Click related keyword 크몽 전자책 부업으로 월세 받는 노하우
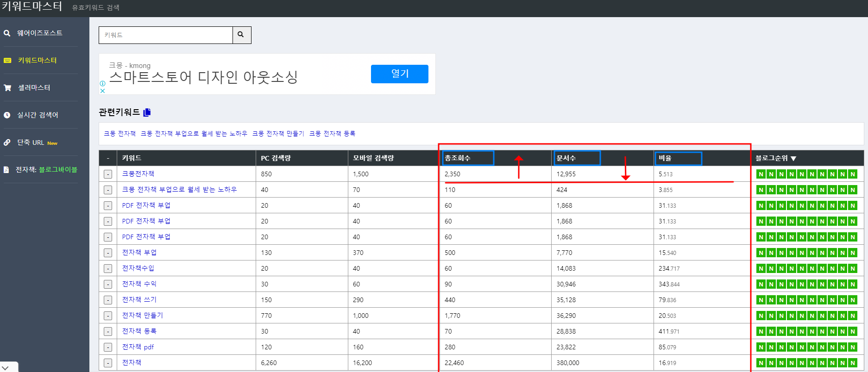 tap(194, 134)
